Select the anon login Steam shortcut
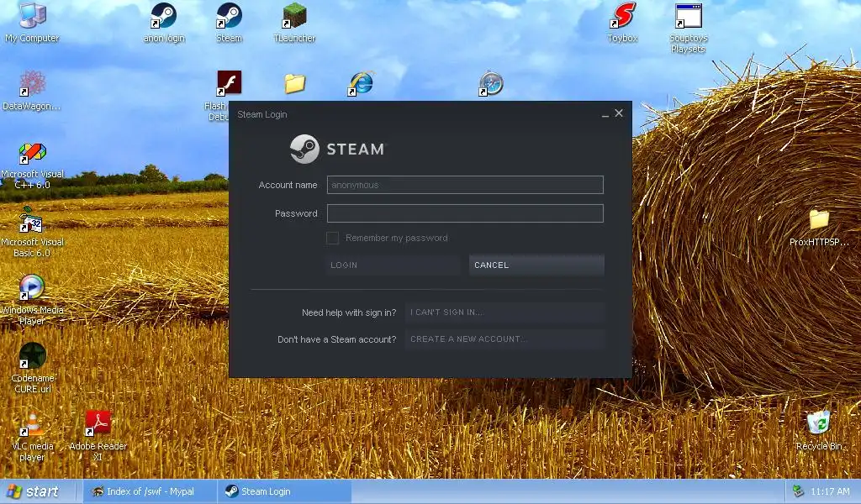 click(164, 15)
